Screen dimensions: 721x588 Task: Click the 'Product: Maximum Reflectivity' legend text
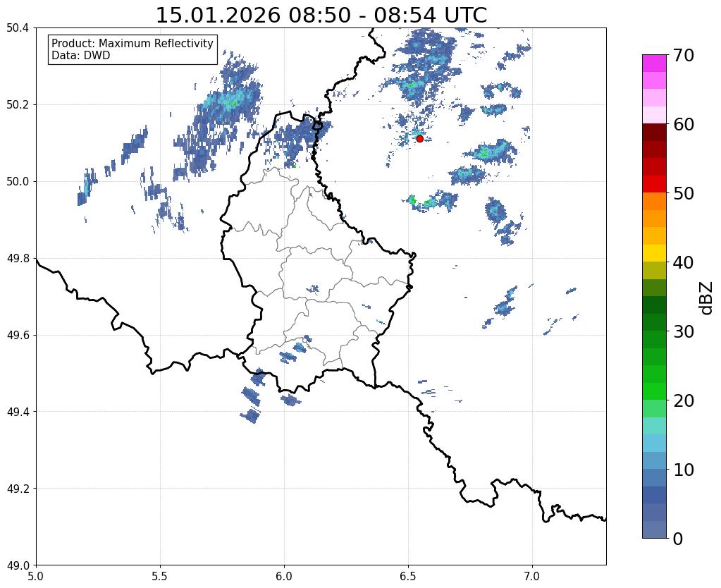coord(133,43)
